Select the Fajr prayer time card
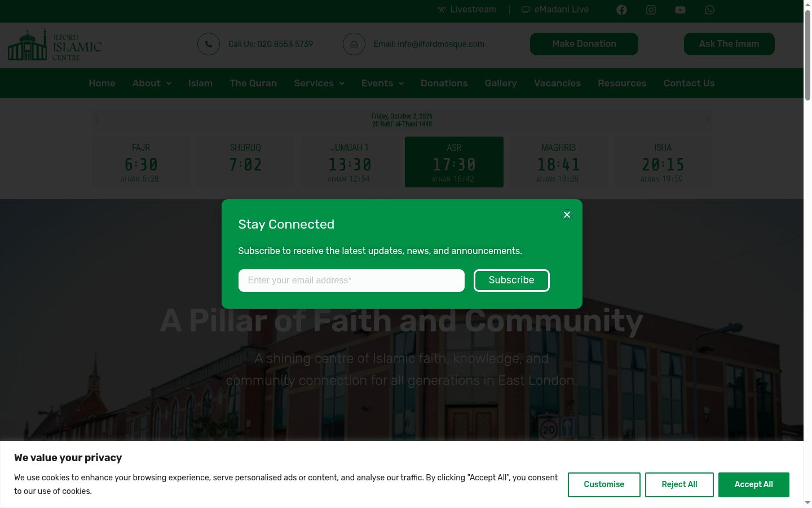812x508 pixels. [141, 162]
